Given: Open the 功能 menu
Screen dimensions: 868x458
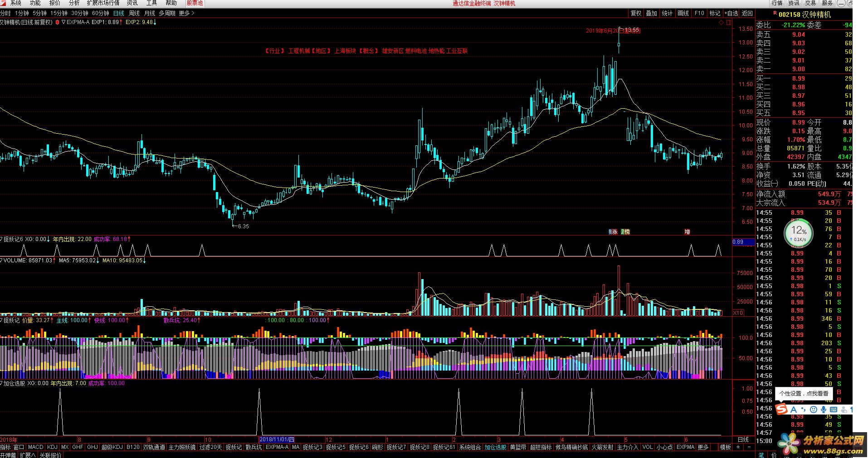Looking at the screenshot, I should coord(35,3).
